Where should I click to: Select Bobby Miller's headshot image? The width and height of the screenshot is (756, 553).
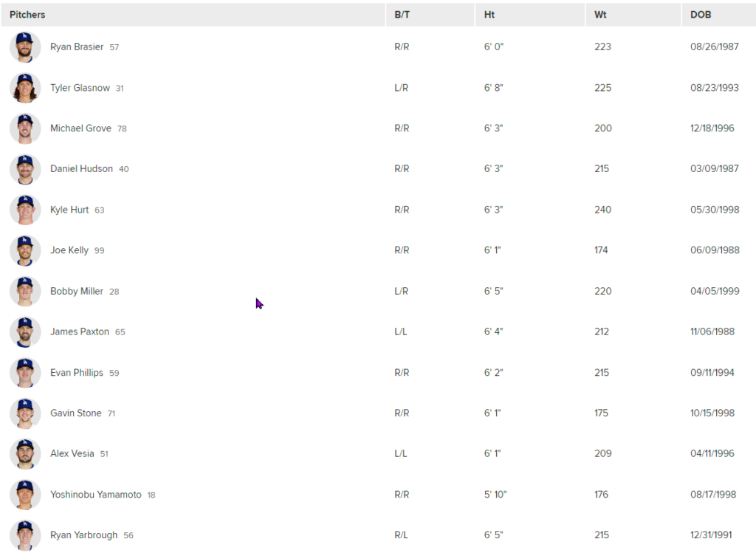pos(25,292)
